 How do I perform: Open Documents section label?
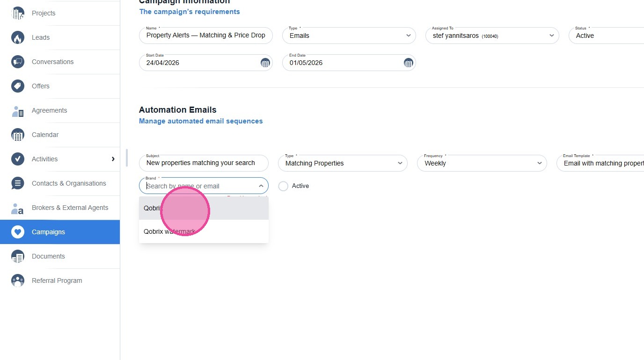48,256
